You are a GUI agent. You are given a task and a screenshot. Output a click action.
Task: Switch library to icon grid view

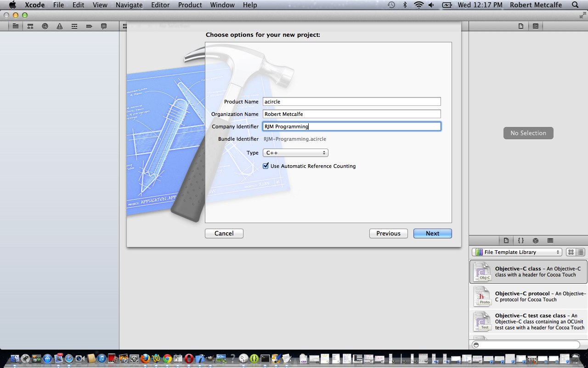571,252
